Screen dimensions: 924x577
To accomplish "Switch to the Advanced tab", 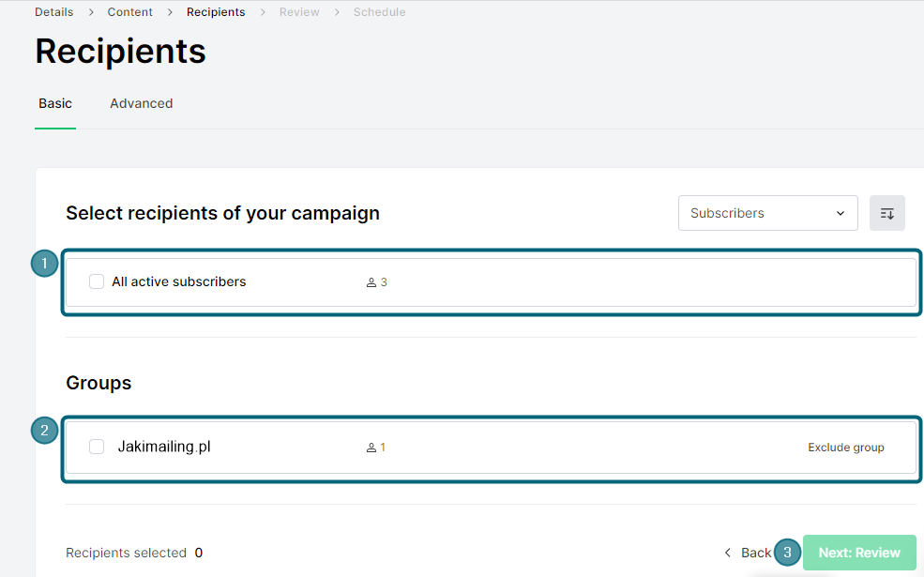I will [x=142, y=103].
